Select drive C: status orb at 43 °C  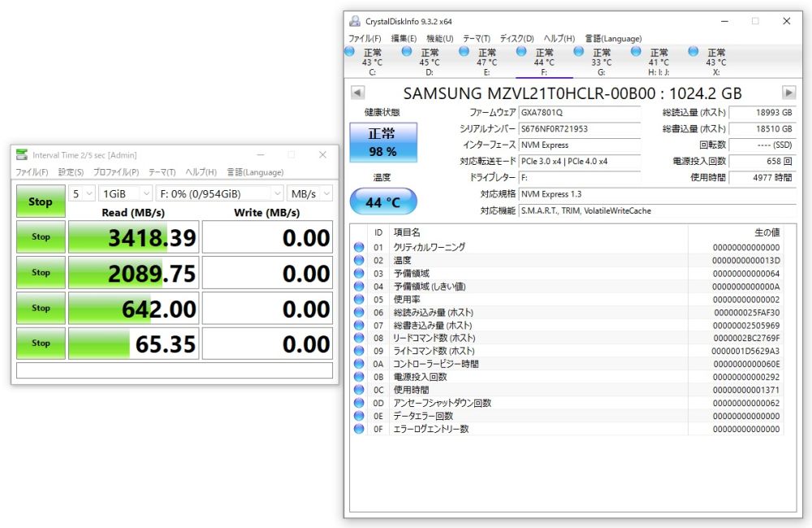pyautogui.click(x=349, y=51)
